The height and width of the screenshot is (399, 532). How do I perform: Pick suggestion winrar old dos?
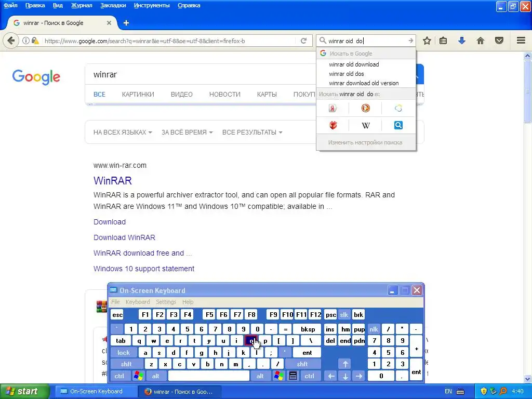pyautogui.click(x=366, y=74)
